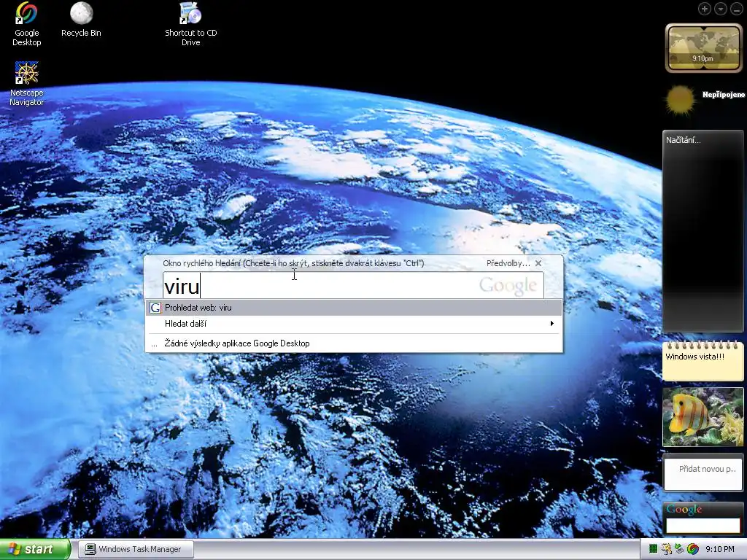Click the fish photo gadget thumbnail
747x560 pixels.
(703, 417)
